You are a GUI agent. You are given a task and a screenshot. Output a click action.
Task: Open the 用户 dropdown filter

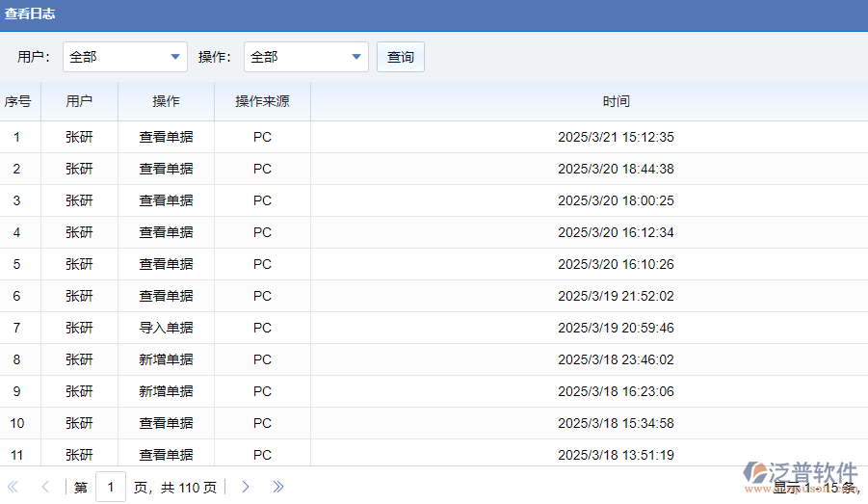pos(125,57)
